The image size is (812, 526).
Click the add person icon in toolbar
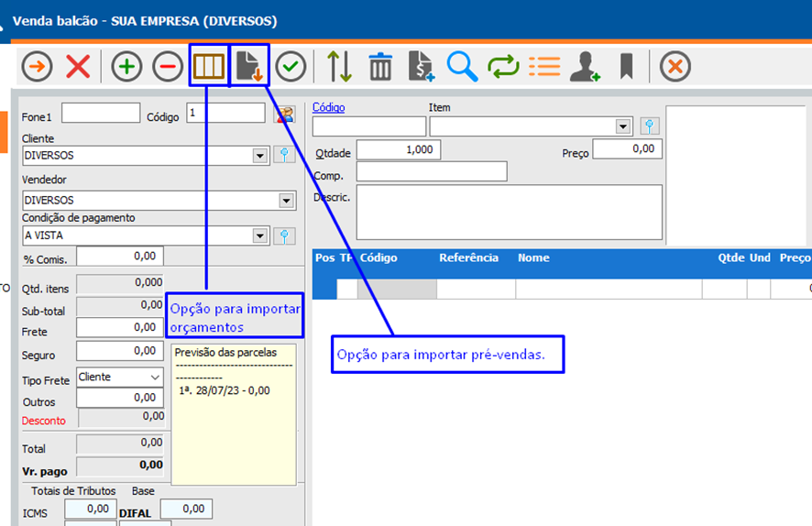coord(584,66)
